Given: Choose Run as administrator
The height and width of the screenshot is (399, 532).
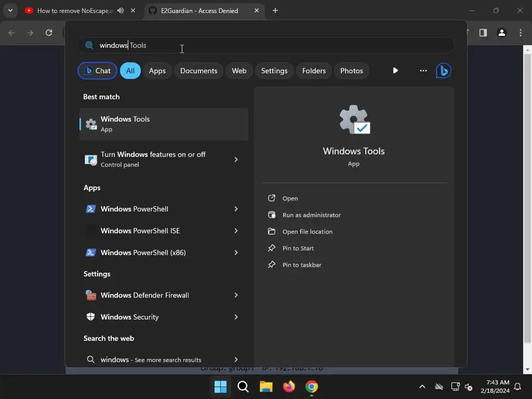Looking at the screenshot, I should coord(312,215).
